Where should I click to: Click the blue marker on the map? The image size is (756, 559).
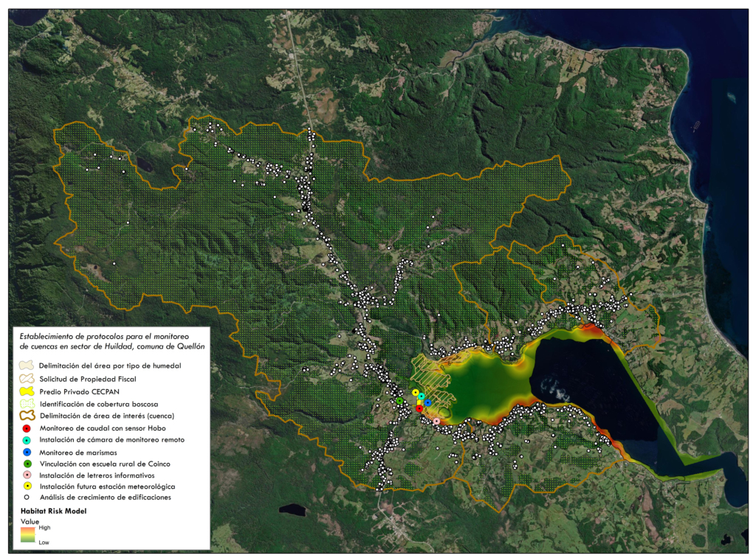(427, 402)
